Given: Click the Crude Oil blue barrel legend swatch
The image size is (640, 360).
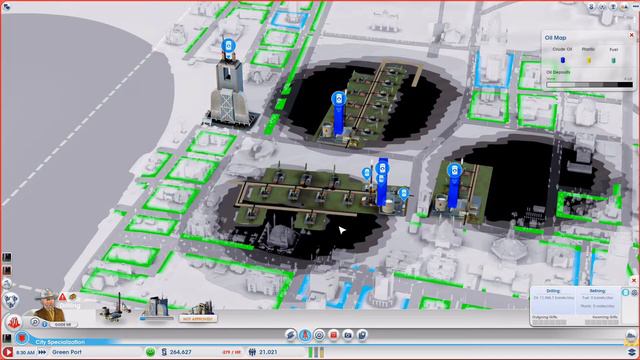Looking at the screenshot, I should point(562,60).
